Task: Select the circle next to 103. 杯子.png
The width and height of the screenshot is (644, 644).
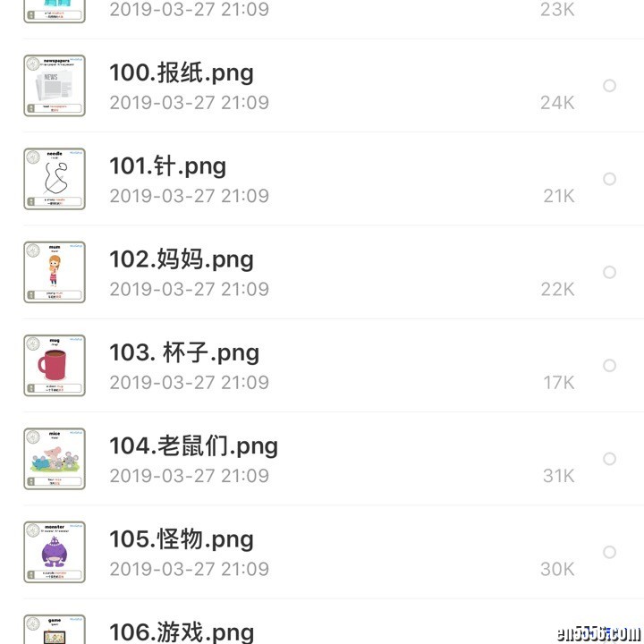Action: pyautogui.click(x=609, y=365)
